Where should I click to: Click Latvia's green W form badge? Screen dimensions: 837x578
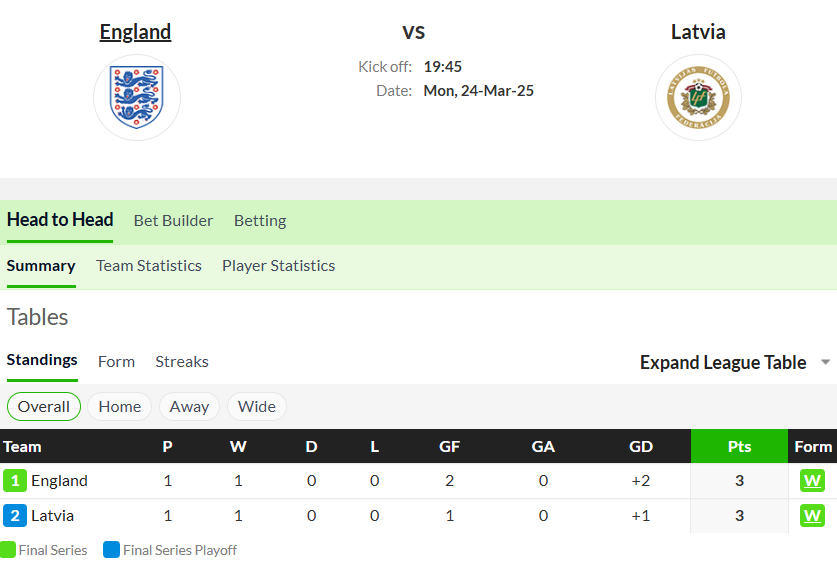812,516
